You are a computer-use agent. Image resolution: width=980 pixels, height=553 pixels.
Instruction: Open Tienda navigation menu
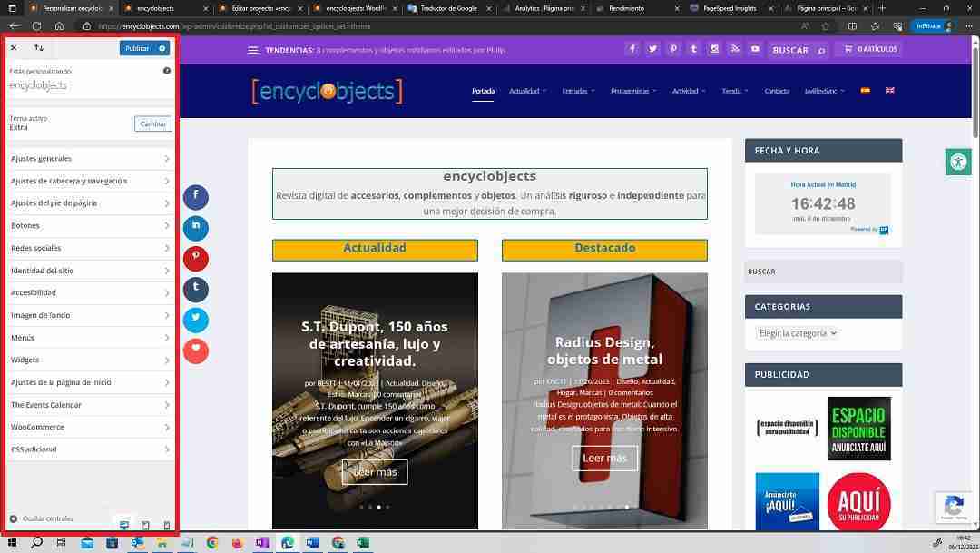coord(734,92)
